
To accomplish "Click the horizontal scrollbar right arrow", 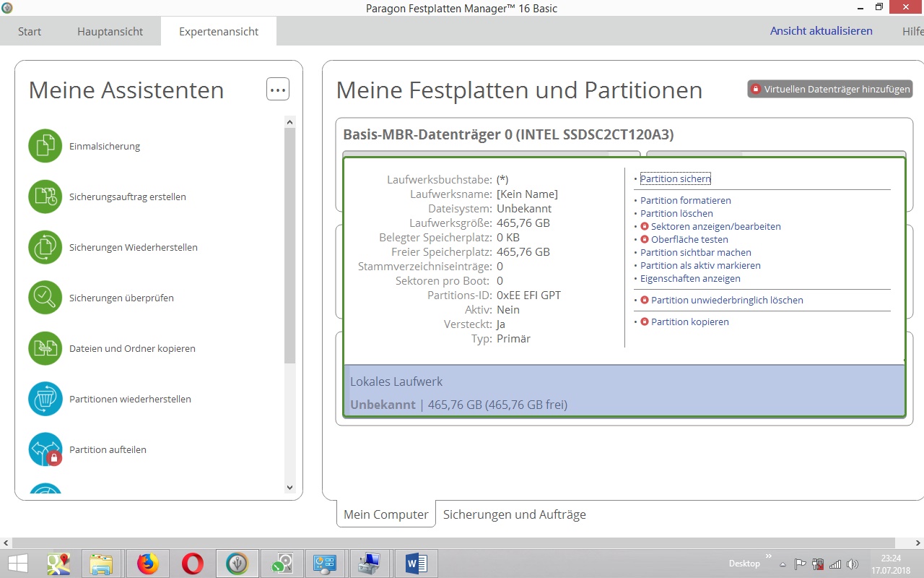I will pyautogui.click(x=918, y=543).
